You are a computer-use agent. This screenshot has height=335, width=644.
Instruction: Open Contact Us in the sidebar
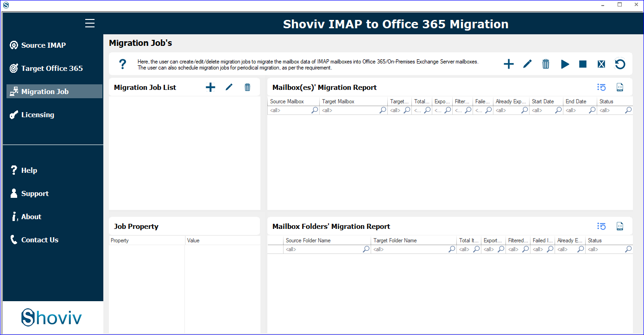point(34,240)
